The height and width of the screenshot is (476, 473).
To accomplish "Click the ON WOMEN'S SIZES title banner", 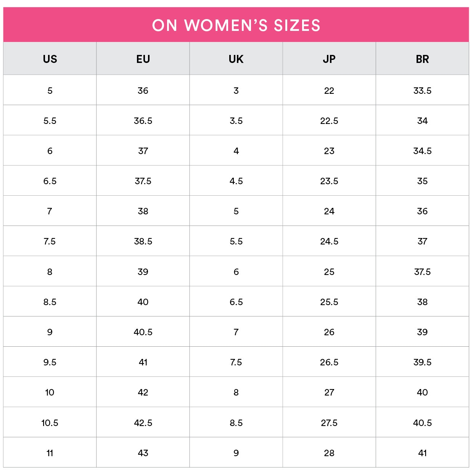I will tap(236, 25).
